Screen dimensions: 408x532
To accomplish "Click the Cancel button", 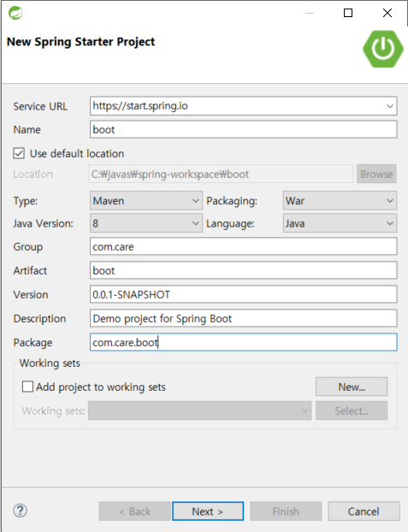I will [x=364, y=511].
